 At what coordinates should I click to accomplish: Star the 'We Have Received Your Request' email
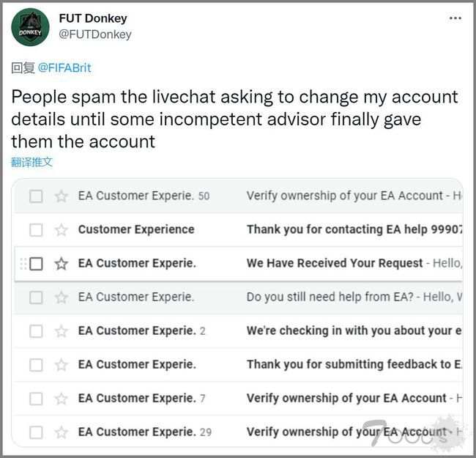click(x=62, y=264)
